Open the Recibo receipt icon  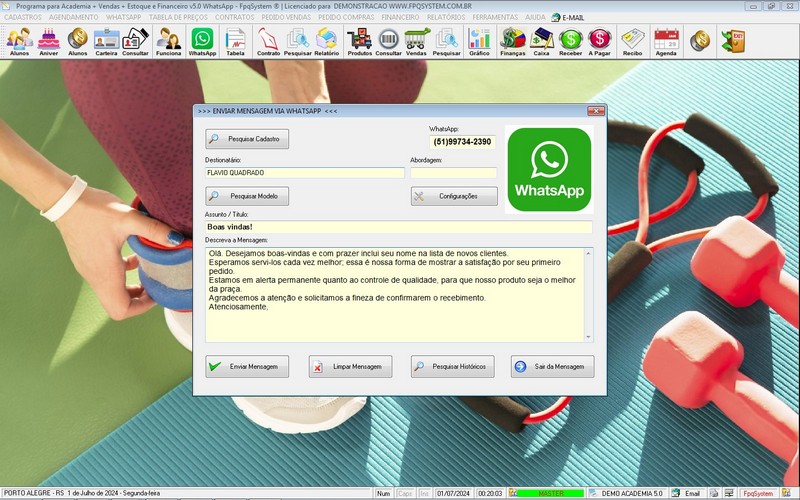click(x=633, y=42)
